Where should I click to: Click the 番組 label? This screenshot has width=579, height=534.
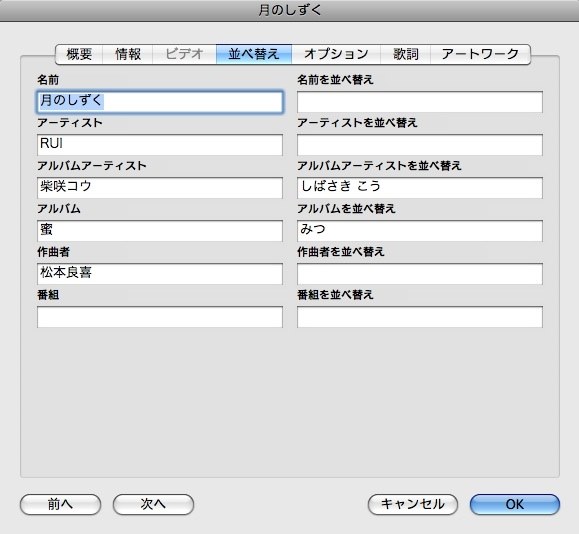tap(48, 295)
